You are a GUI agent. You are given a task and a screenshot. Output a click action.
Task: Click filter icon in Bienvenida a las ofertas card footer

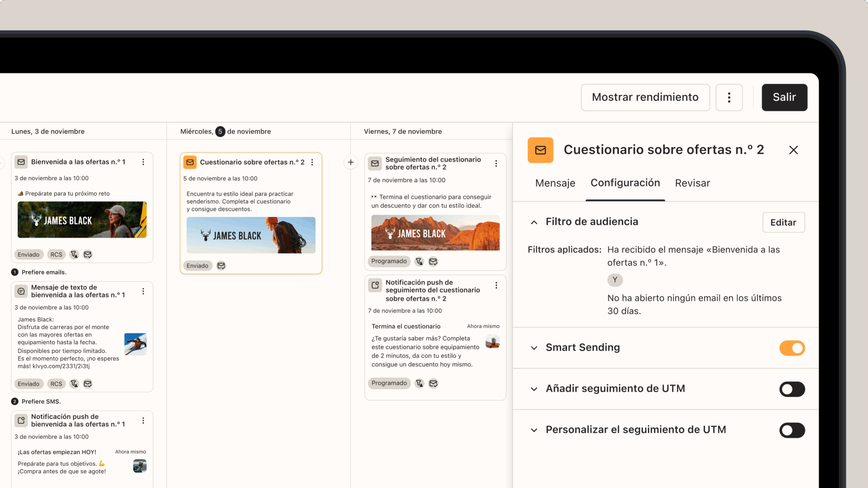click(74, 255)
